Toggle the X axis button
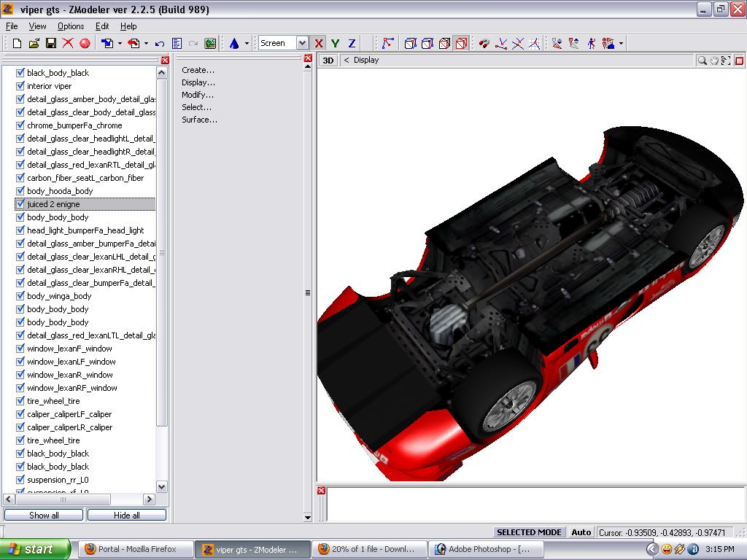747x560 pixels. coord(319,44)
